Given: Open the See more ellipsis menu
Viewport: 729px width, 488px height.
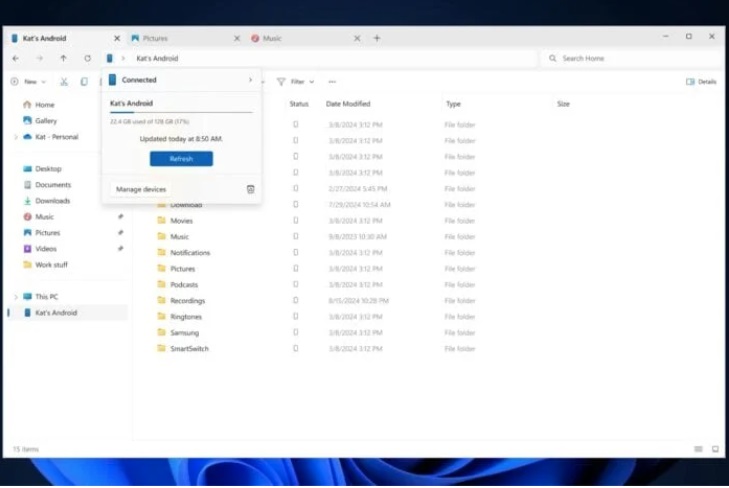Looking at the screenshot, I should point(332,82).
